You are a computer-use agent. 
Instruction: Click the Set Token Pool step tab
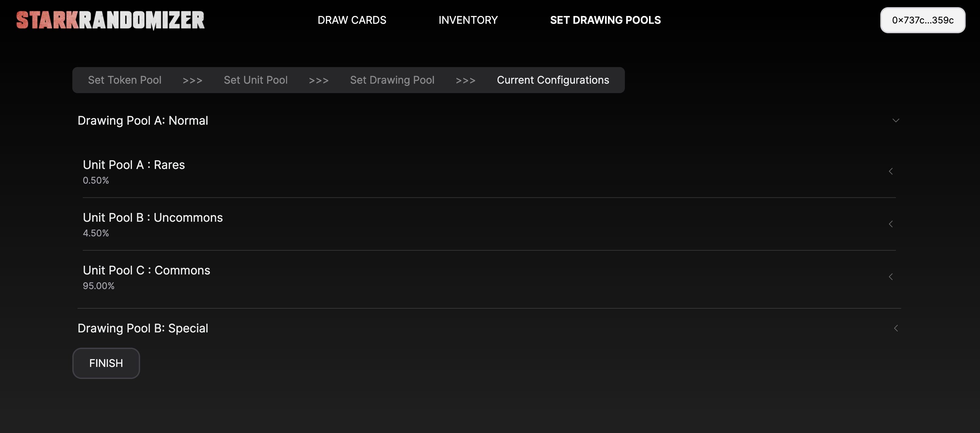124,79
